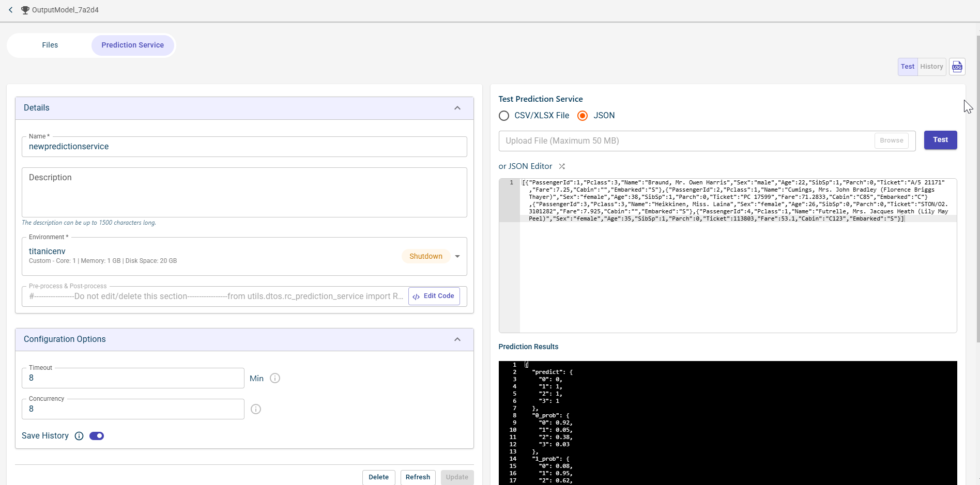The width and height of the screenshot is (980, 485).
Task: Open the log file icon
Action: [x=957, y=67]
